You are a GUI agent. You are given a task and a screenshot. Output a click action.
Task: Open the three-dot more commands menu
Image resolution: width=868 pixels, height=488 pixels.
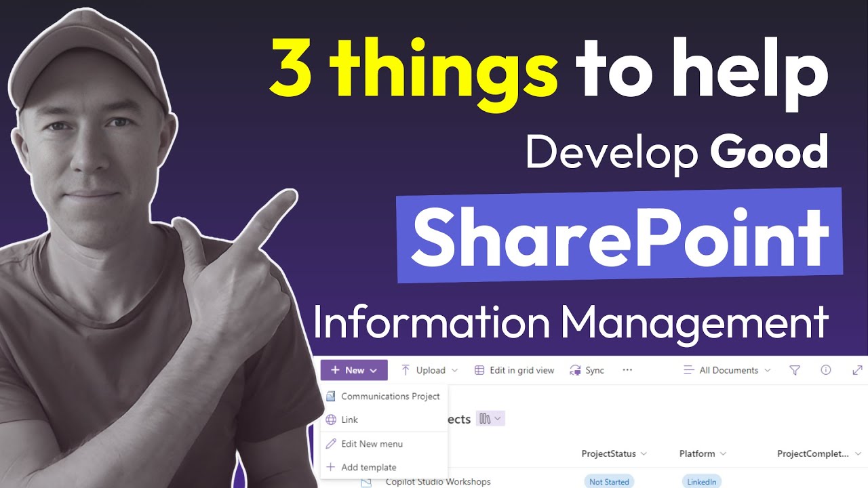pos(627,370)
